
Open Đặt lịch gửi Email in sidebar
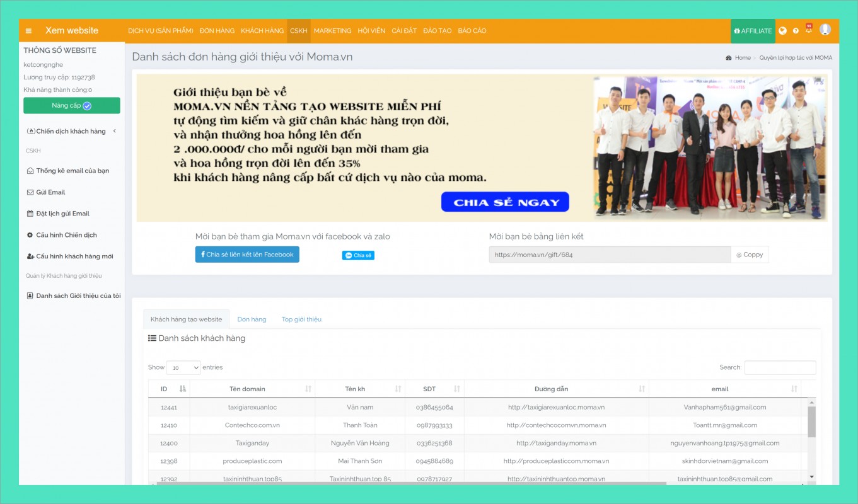[62, 214]
